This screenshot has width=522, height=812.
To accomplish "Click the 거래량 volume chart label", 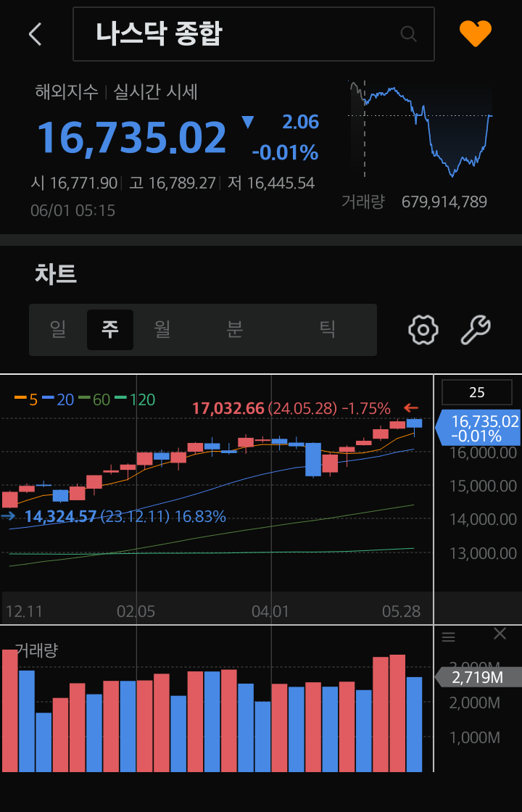I will point(36,650).
